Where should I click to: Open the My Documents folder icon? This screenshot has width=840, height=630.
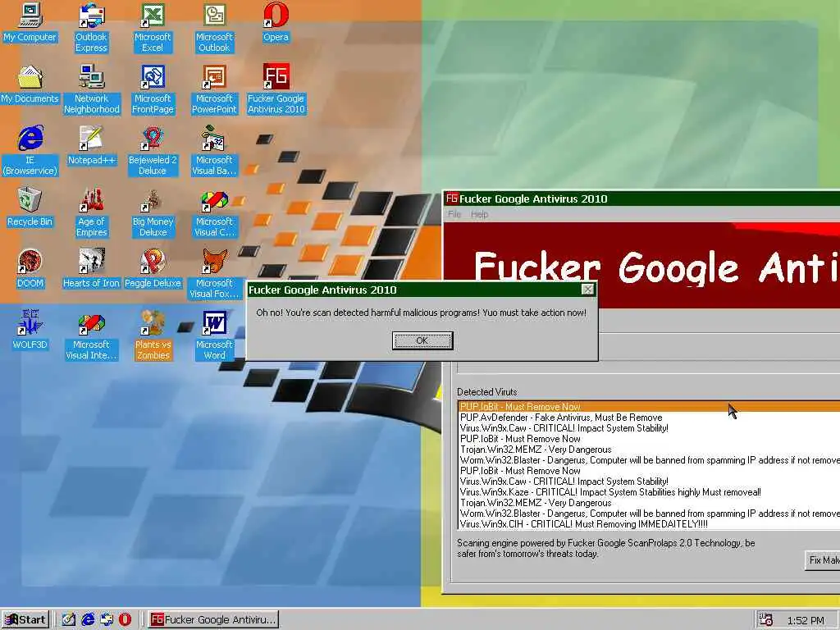[x=30, y=84]
